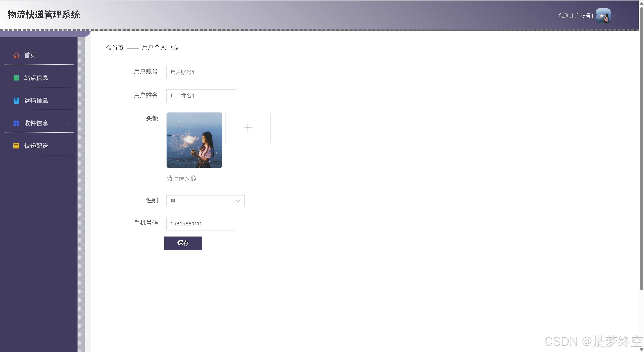Click the breadcrumb home house icon

pos(108,48)
